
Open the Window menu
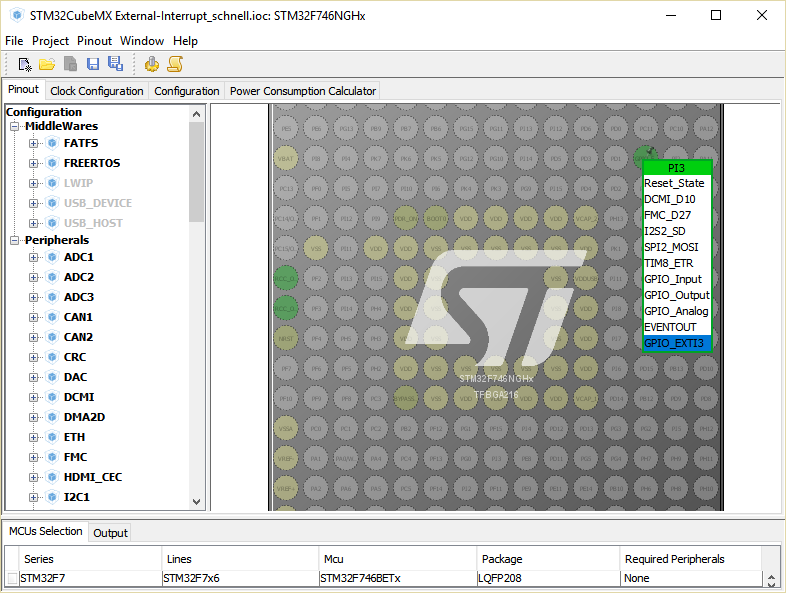pyautogui.click(x=142, y=41)
